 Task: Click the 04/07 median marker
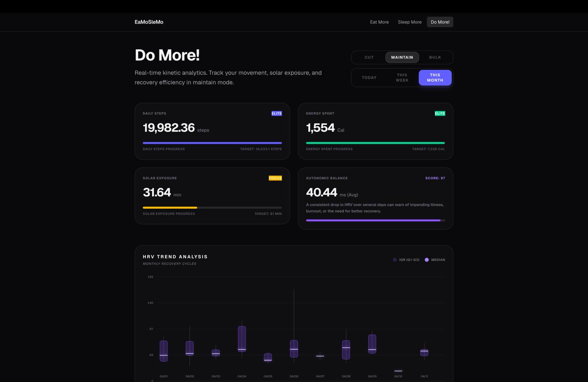320,356
